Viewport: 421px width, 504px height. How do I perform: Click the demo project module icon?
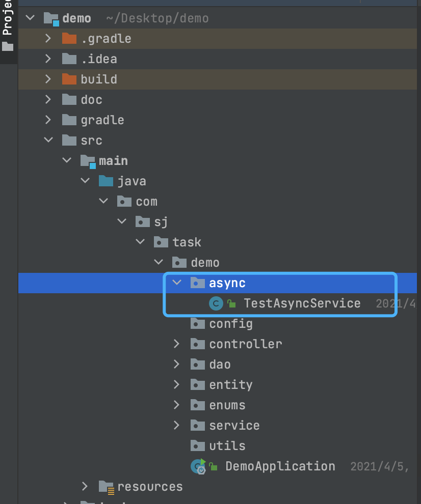[x=51, y=19]
